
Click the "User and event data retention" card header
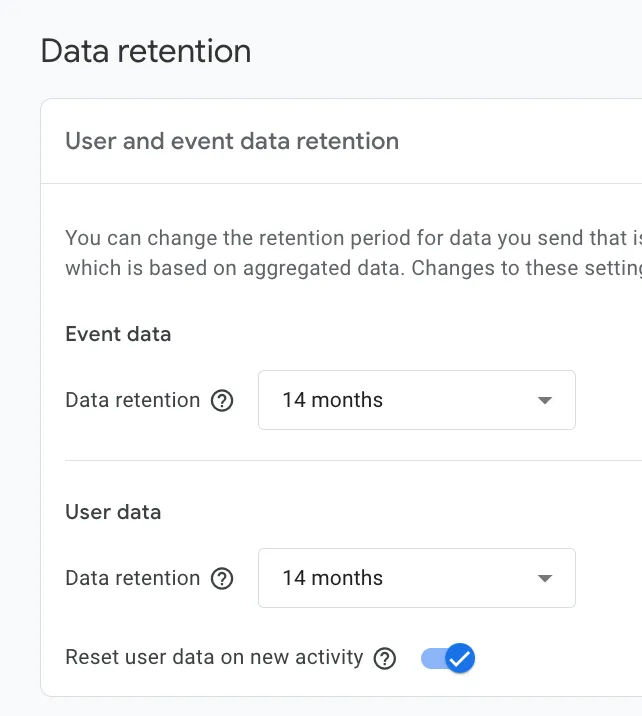pyautogui.click(x=232, y=141)
